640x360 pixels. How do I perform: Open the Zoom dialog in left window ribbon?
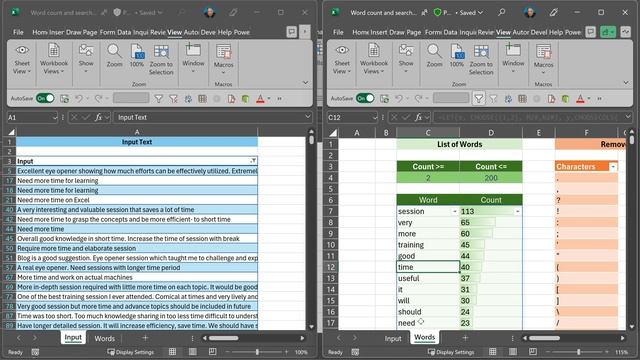114,56
